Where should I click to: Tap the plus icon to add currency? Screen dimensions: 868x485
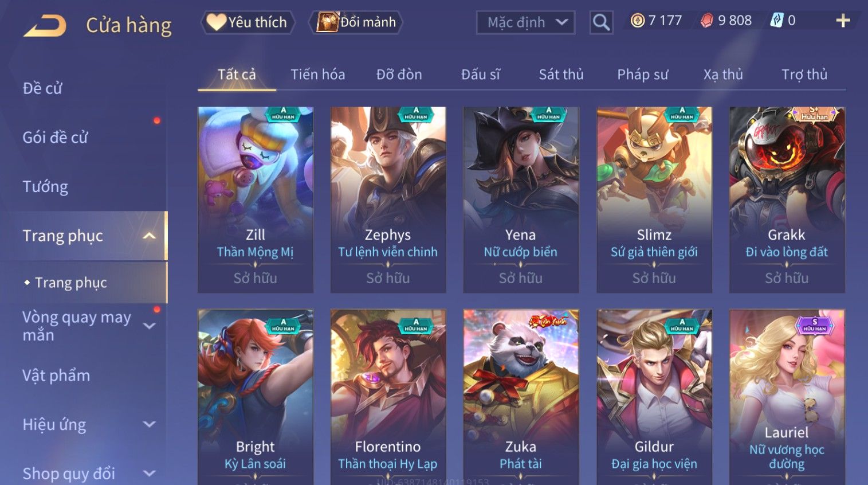(843, 21)
